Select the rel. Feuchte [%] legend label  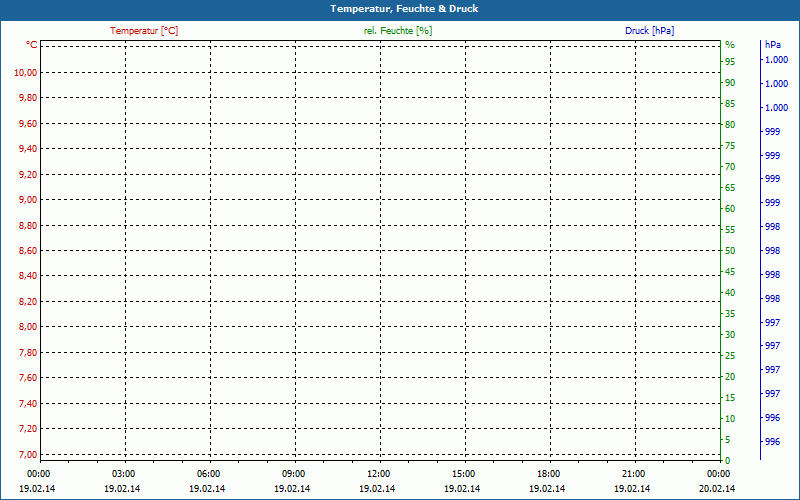pos(398,31)
